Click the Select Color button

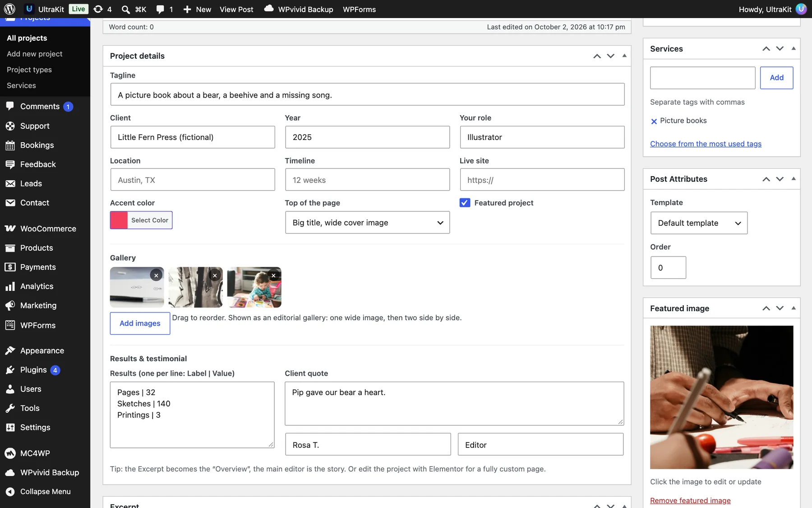coord(150,220)
